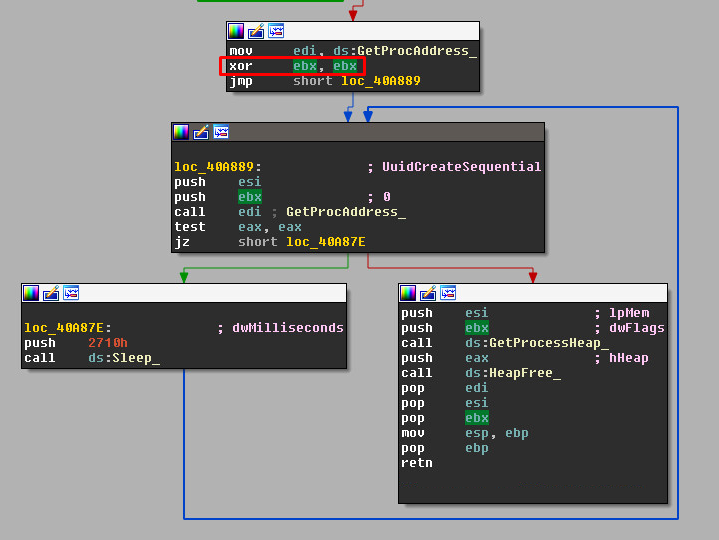Click 'call edi ; GetProcAddress_' line
719x540 pixels.
pos(290,212)
